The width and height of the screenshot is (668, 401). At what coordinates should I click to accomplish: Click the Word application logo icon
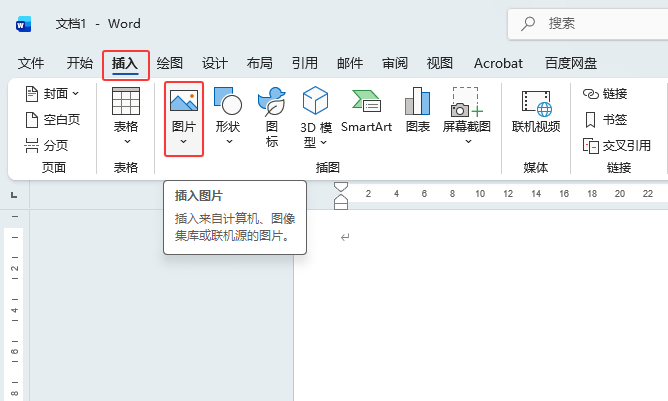point(24,24)
